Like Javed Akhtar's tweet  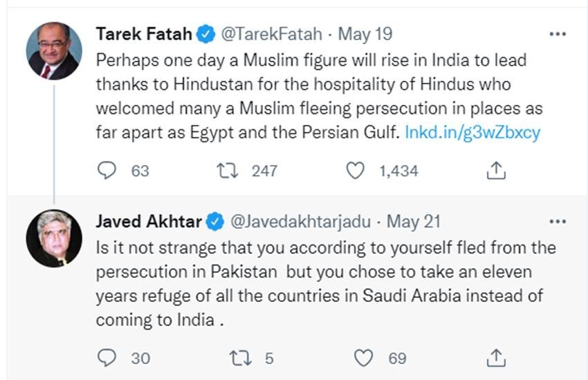click(x=363, y=358)
